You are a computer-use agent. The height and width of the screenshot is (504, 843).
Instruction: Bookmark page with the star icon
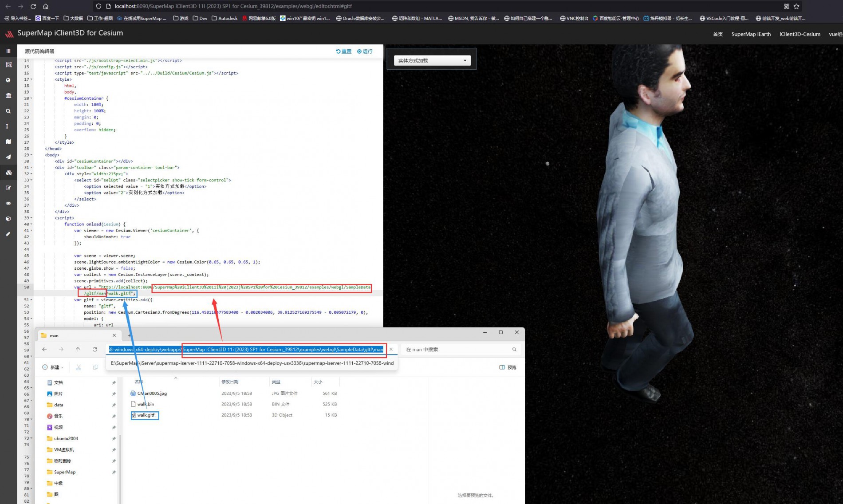pyautogui.click(x=796, y=6)
